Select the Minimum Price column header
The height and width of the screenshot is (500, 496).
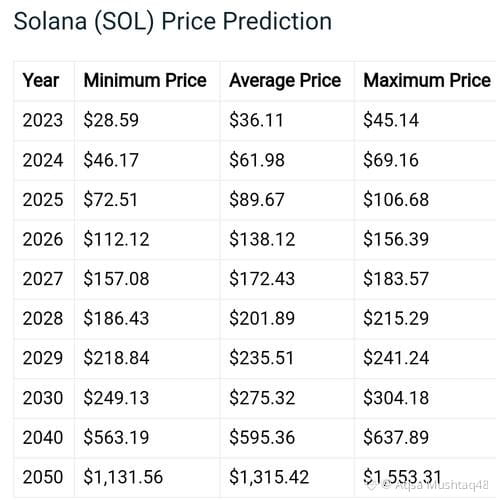tap(145, 81)
